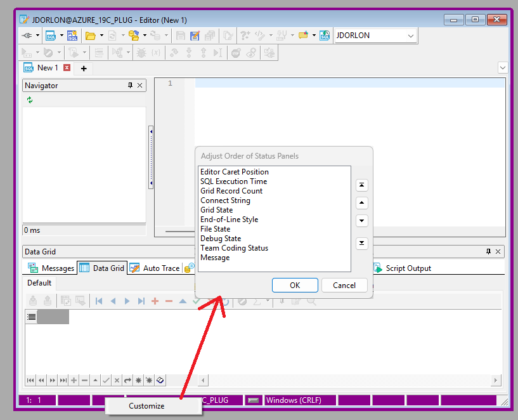Screen dimensions: 518x420
Task: Open the editor tab list chevron
Action: pos(503,68)
